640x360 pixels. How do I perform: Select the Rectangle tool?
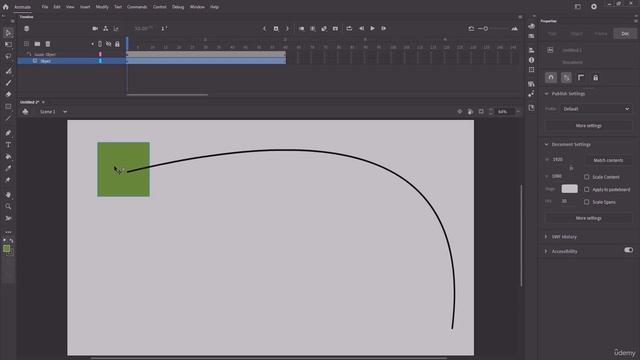[8, 107]
